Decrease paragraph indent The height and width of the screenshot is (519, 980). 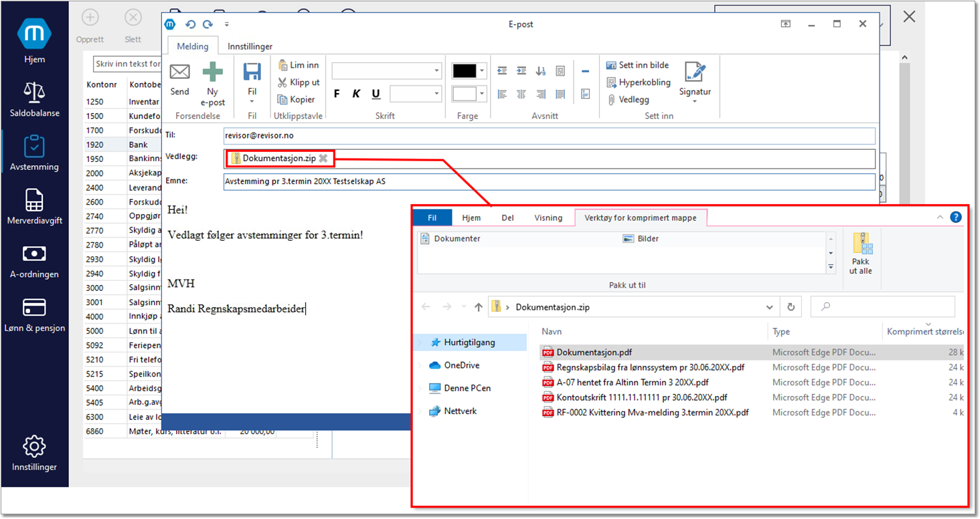tap(502, 71)
